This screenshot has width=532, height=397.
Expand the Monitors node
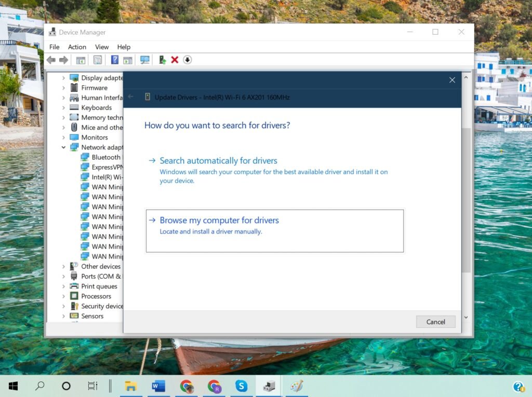[x=63, y=138]
